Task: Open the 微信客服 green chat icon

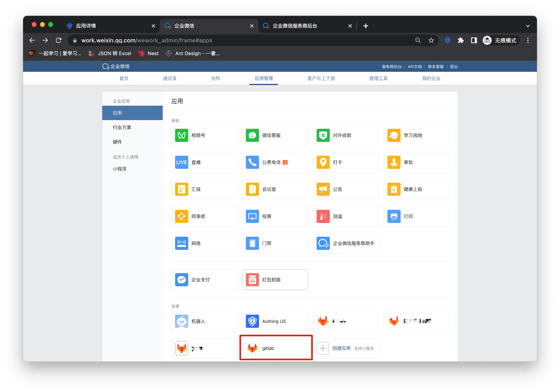Action: 252,135
